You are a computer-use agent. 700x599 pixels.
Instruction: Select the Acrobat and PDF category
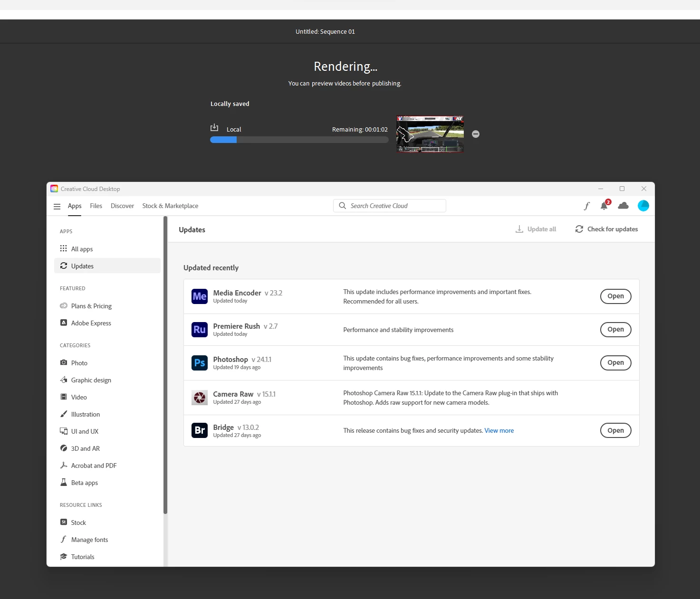click(107, 466)
